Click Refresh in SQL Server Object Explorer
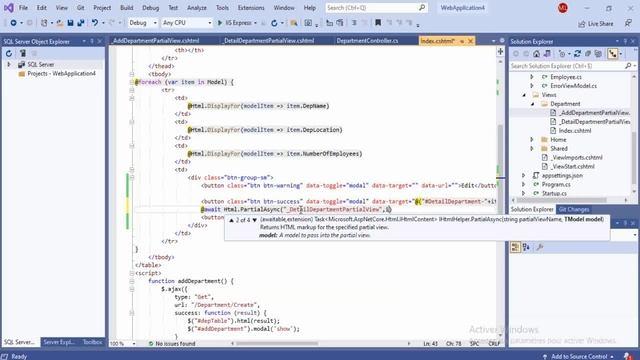The image size is (640, 360). pos(9,53)
